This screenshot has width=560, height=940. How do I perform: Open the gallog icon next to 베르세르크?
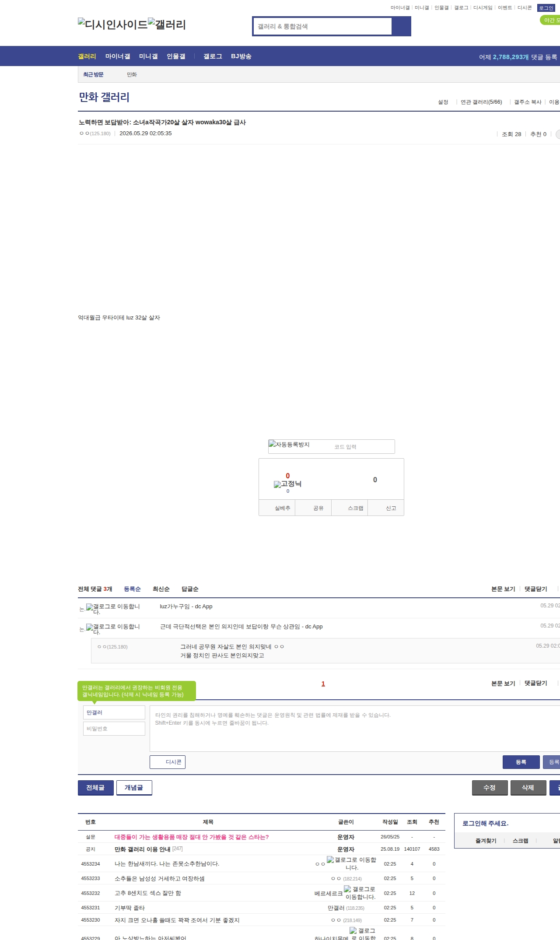[x=360, y=893]
